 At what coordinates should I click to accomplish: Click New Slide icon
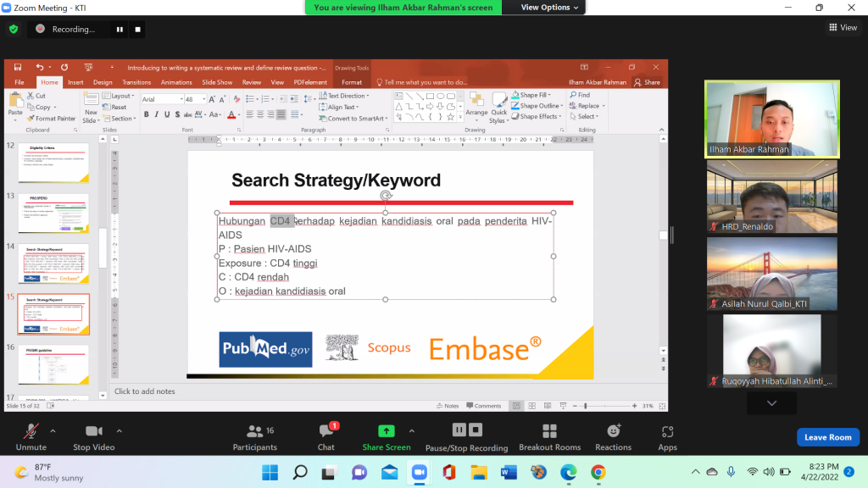pos(90,100)
